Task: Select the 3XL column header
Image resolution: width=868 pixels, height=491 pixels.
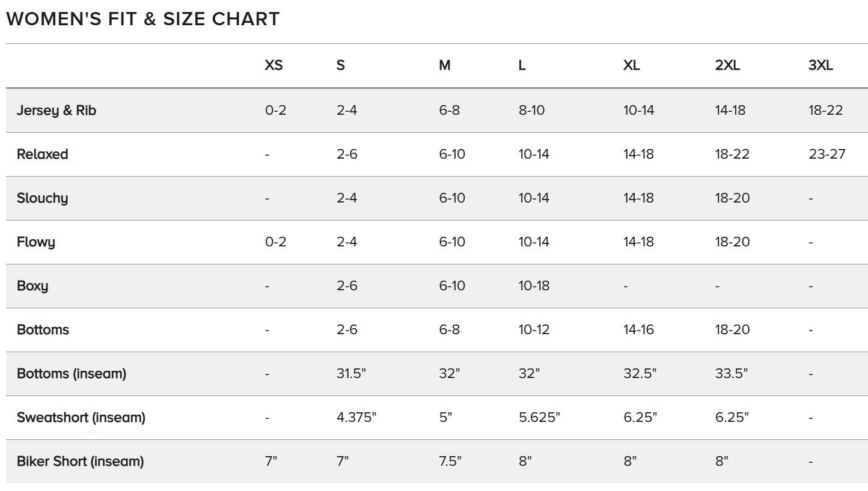Action: pyautogui.click(x=821, y=66)
